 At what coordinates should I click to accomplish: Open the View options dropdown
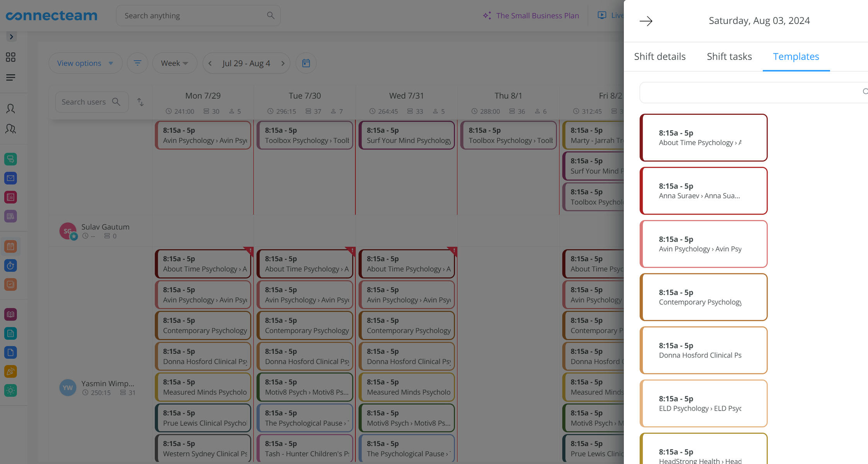point(85,63)
